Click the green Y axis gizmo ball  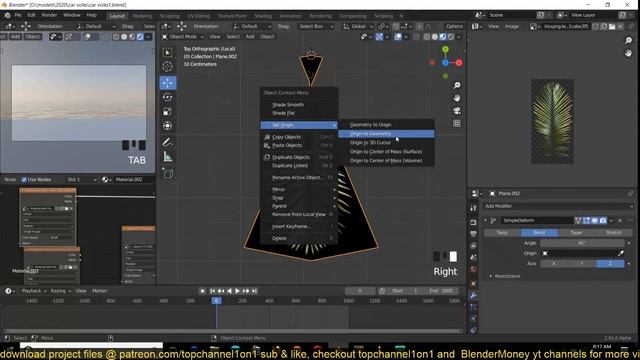[445, 49]
